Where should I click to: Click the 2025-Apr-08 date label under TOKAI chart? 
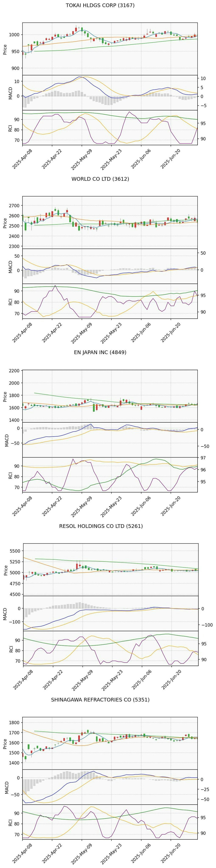pos(23,158)
